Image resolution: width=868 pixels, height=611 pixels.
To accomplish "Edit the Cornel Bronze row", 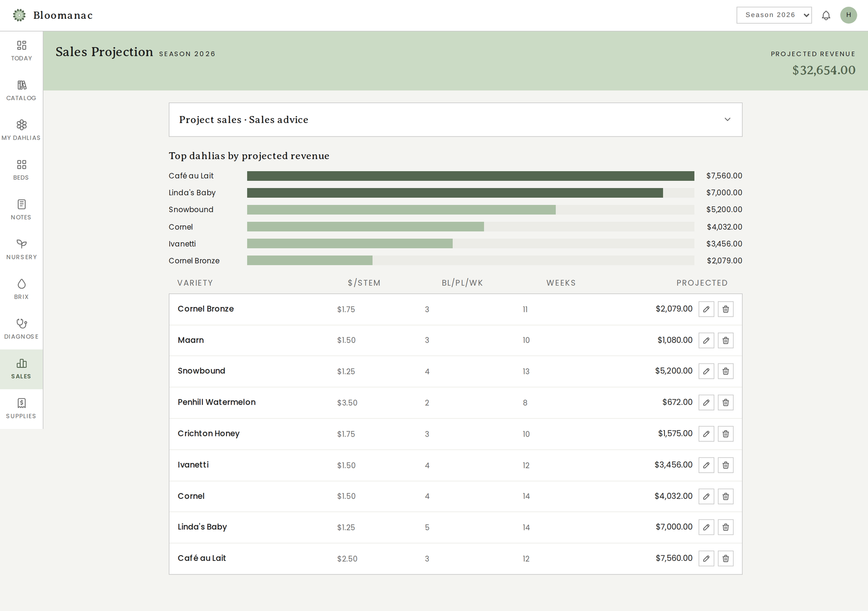I will coord(706,309).
